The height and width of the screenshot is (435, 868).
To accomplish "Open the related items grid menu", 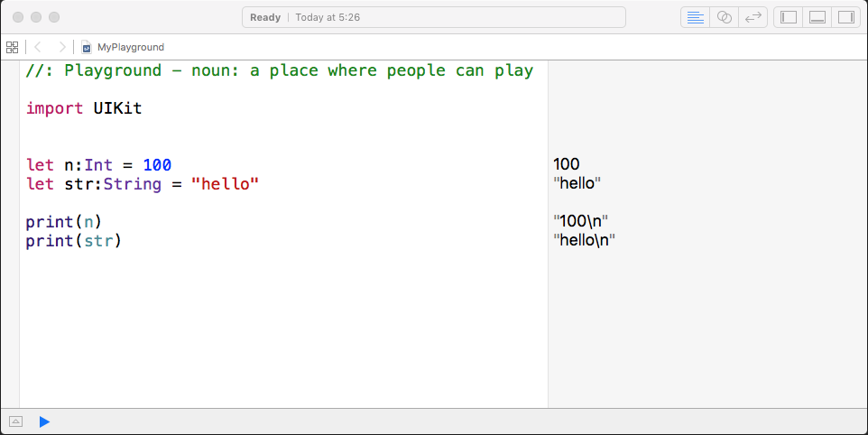I will tap(12, 47).
